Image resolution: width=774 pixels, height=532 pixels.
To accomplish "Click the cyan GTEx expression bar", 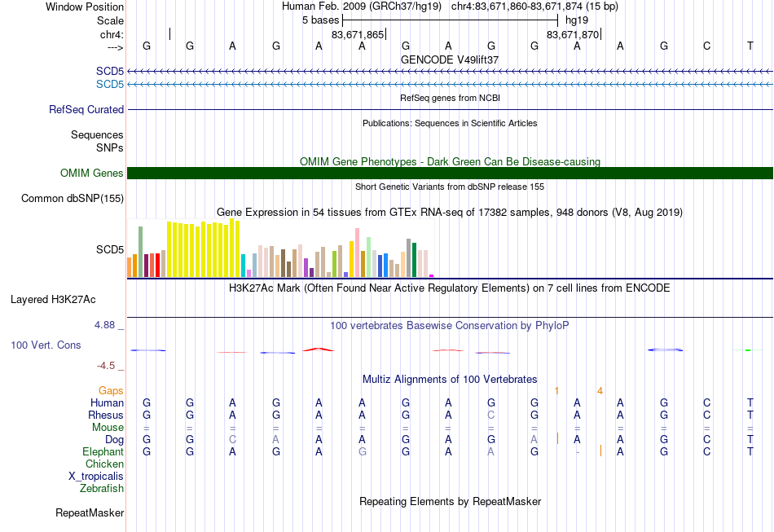I will point(243,266).
